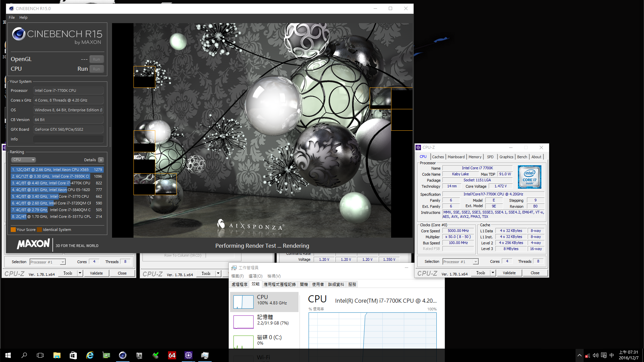The height and width of the screenshot is (362, 644).
Task: Open the Help menu in Cinebench
Action: 23,17
